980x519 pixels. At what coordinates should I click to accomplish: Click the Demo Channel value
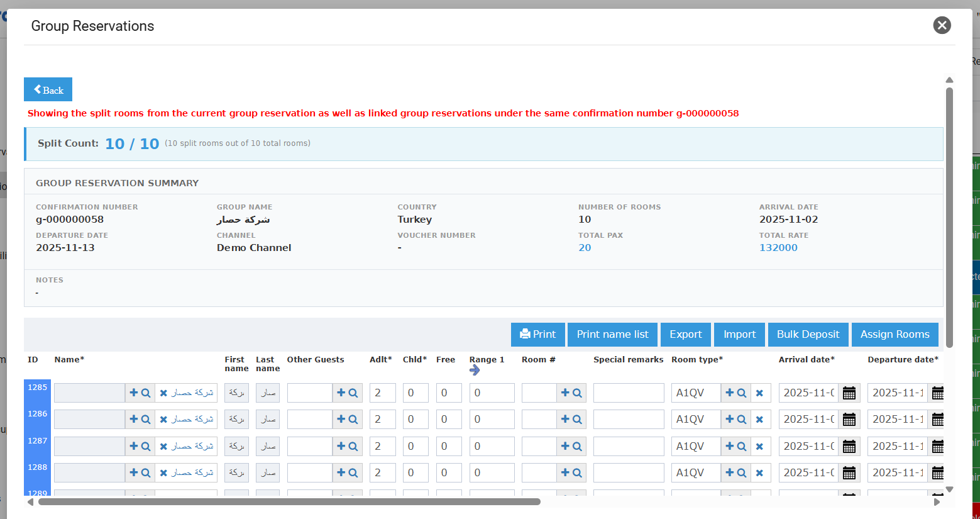254,248
